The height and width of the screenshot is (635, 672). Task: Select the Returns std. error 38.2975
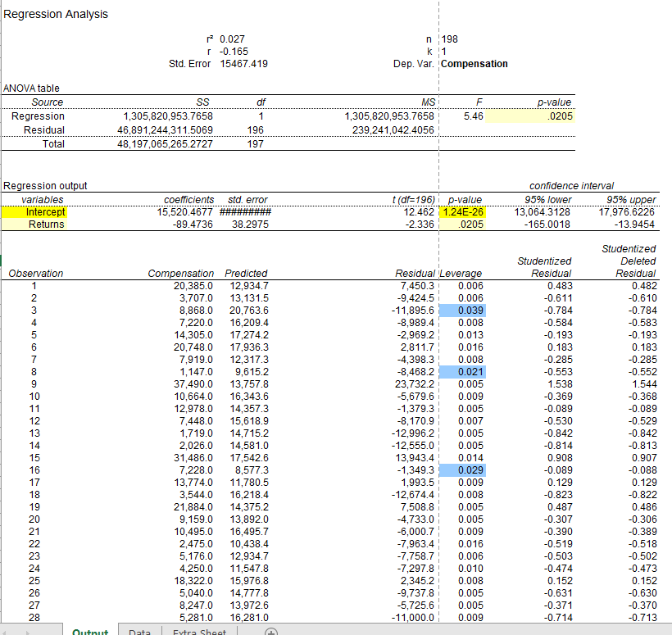click(250, 224)
